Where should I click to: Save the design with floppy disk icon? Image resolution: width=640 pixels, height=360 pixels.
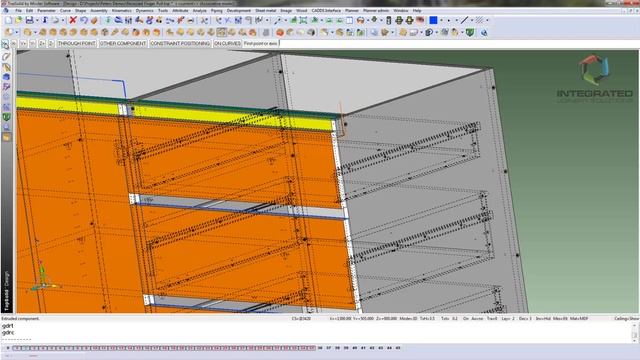pyautogui.click(x=29, y=20)
